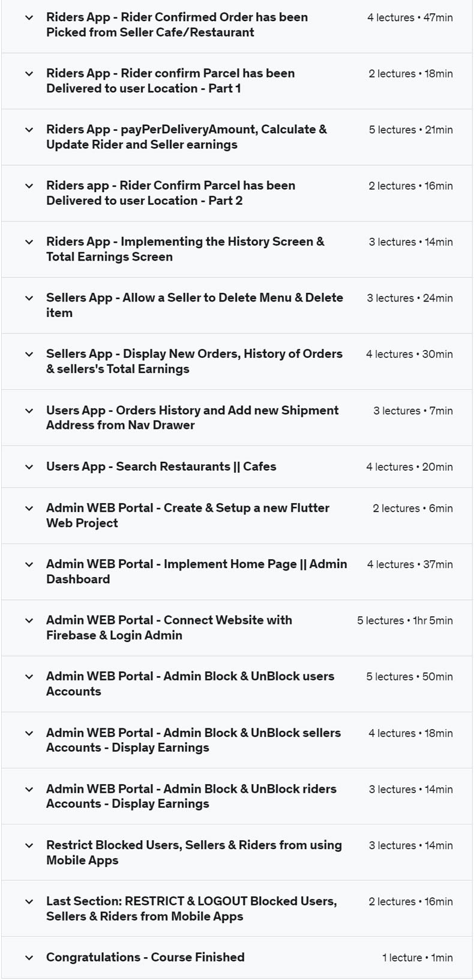Click 'Admin Block & UnBlock users Accounts' title
Viewport: 474px width, 980px height.
click(190, 683)
